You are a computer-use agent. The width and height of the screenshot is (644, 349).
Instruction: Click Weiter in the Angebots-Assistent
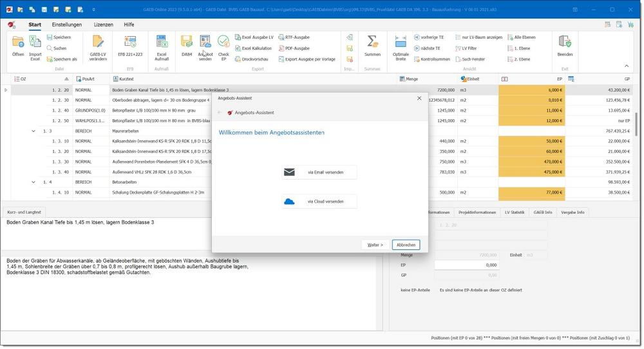click(375, 245)
